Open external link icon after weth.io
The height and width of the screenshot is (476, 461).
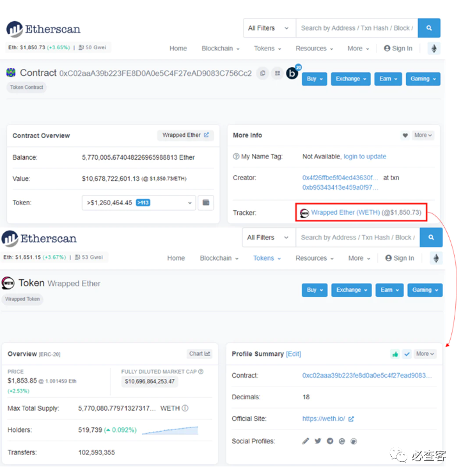pyautogui.click(x=351, y=419)
